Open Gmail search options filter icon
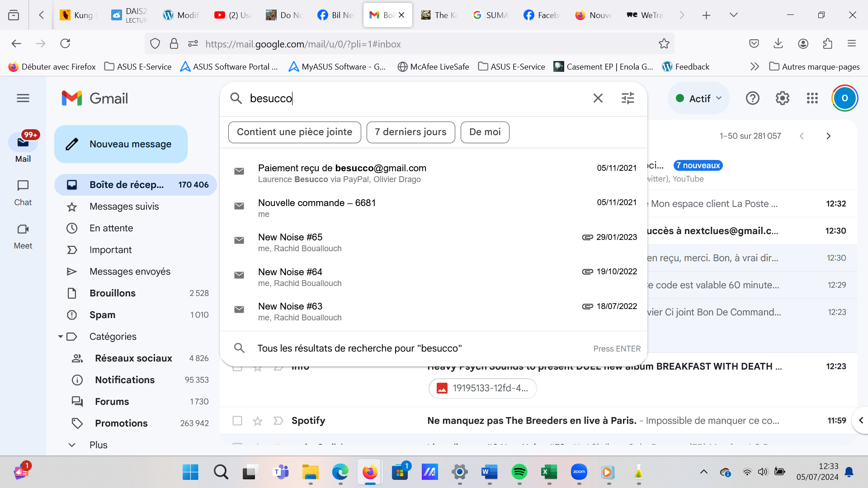This screenshot has width=868, height=488. (627, 98)
